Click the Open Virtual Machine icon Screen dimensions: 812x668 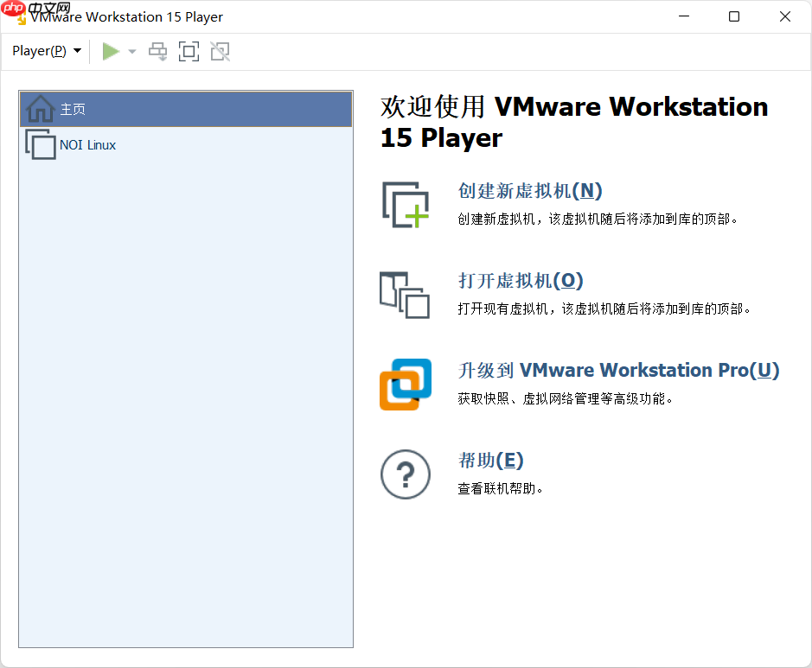(405, 294)
